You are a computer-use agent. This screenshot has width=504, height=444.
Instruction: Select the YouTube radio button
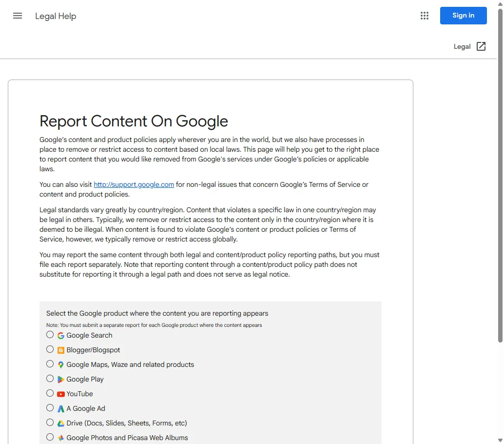point(50,393)
